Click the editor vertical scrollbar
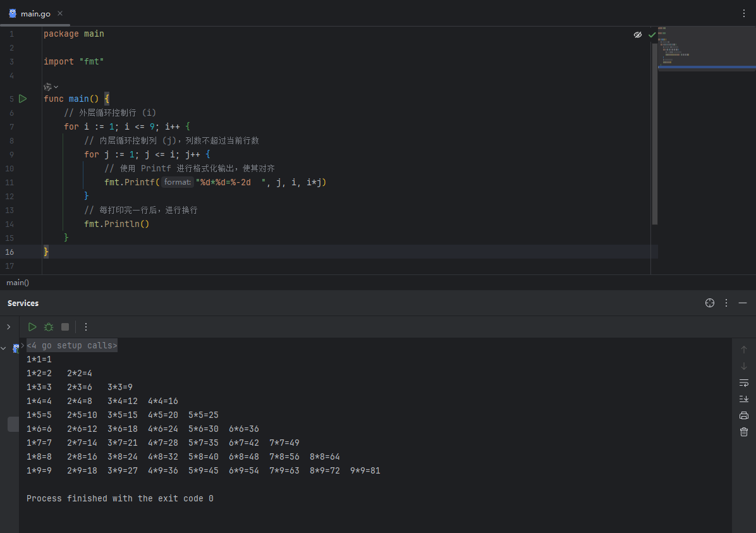 (655, 134)
